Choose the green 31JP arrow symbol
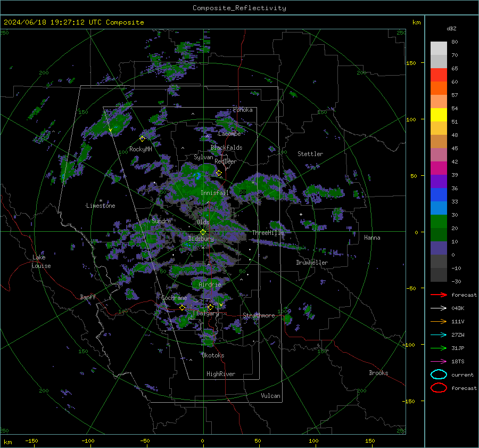Viewport: 479px width, 448px height. pos(439,348)
